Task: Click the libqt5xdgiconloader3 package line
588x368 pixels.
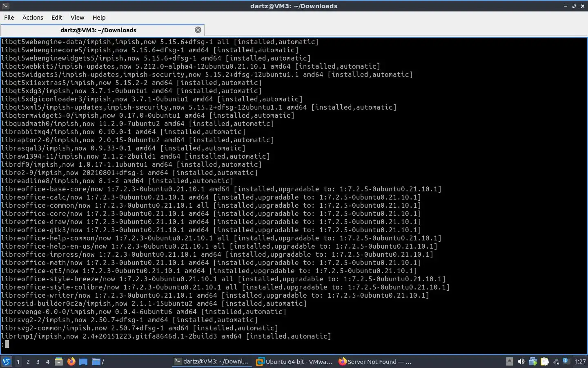Action: point(152,99)
